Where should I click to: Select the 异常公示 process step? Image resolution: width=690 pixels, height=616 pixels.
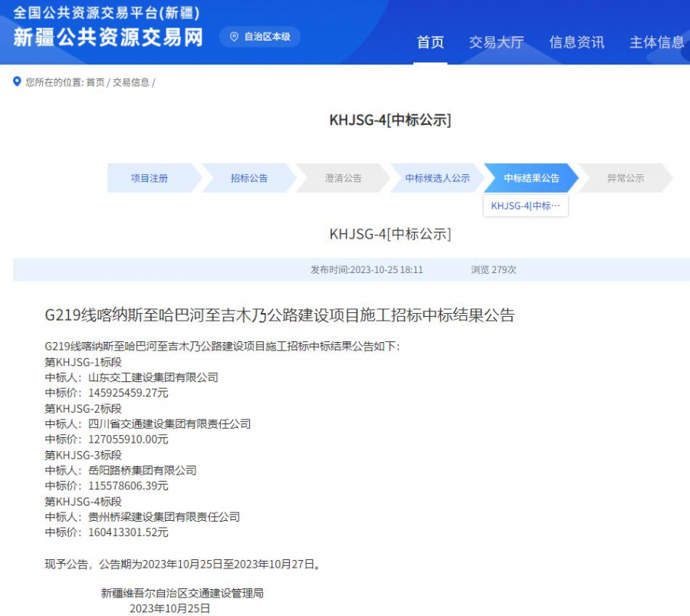625,178
